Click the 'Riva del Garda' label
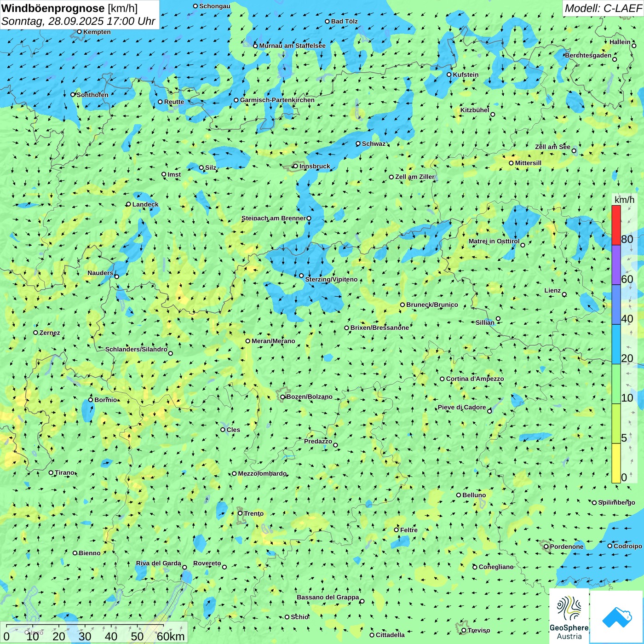 [158, 563]
